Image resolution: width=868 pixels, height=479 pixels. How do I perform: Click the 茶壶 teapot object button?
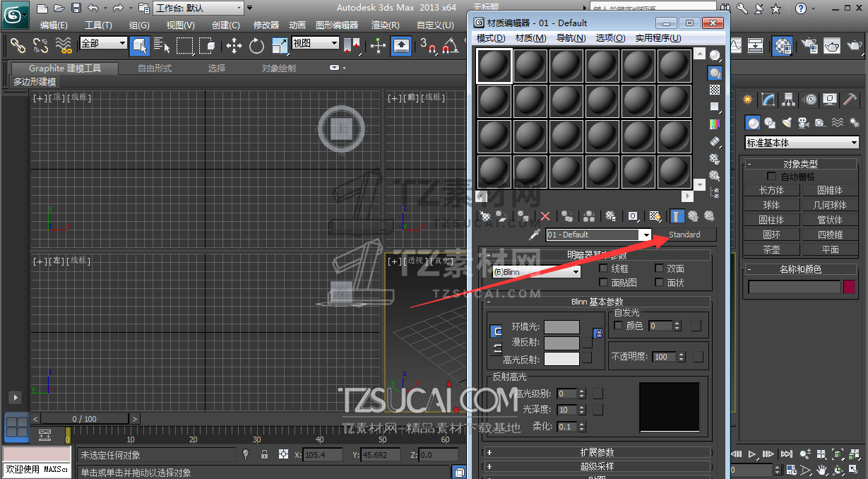(771, 249)
